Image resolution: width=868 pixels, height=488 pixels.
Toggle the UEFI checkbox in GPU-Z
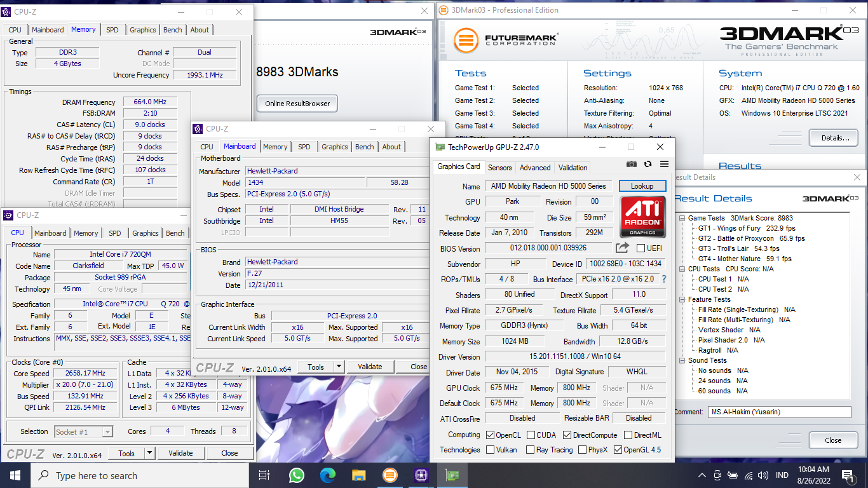point(641,248)
